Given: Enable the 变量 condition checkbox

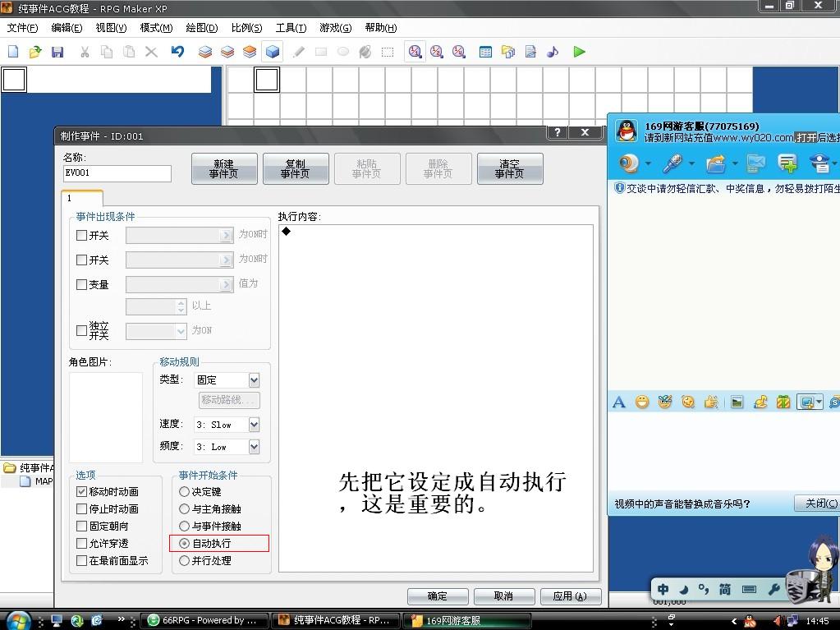Looking at the screenshot, I should (x=81, y=284).
